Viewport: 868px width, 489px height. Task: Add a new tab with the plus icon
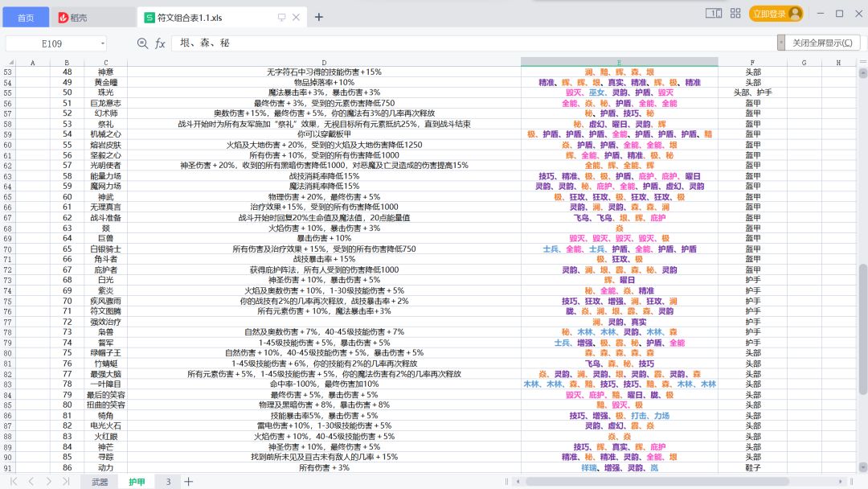319,17
